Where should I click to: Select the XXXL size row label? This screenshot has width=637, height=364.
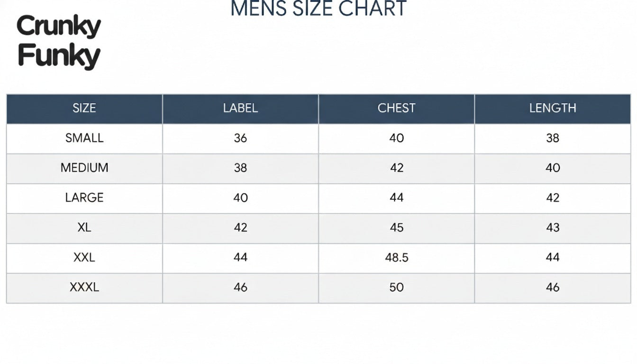click(84, 288)
